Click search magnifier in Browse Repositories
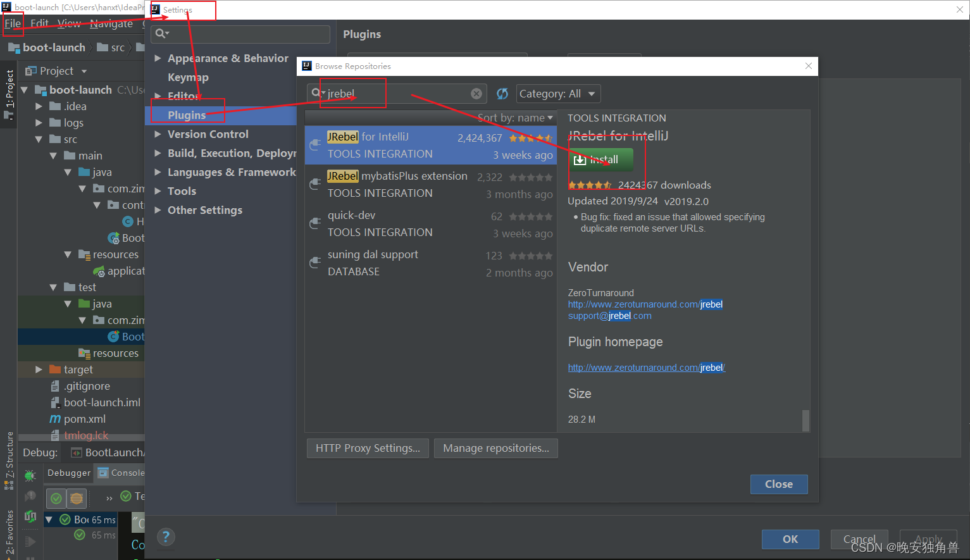 point(318,93)
